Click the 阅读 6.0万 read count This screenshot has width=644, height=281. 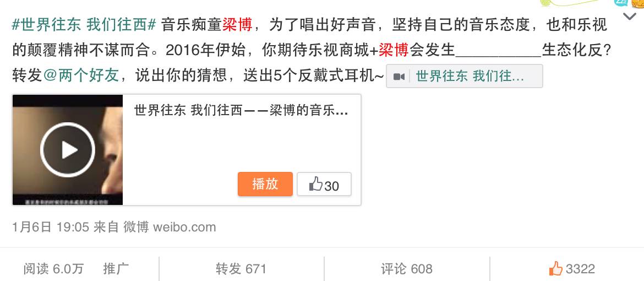tap(53, 269)
